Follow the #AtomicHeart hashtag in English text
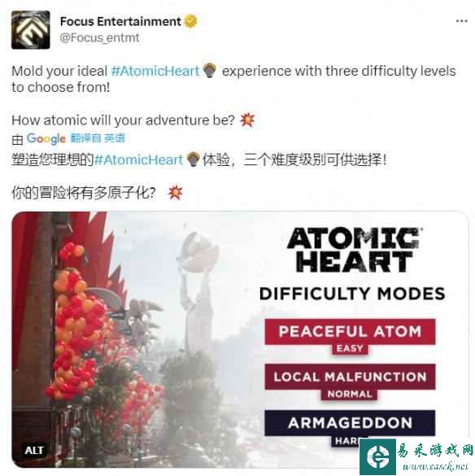Viewport: 475px width, 476px height. pos(155,71)
